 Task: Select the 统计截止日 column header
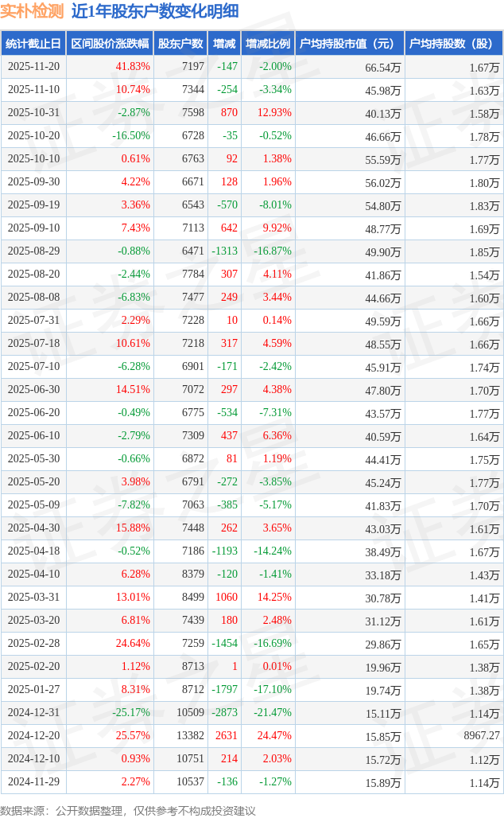33,44
